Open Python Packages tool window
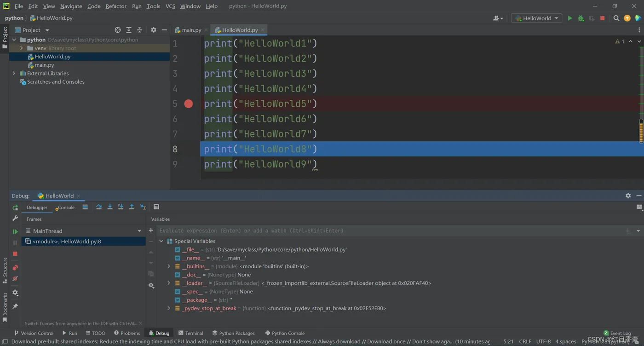This screenshot has height=346, width=644. pos(233,333)
